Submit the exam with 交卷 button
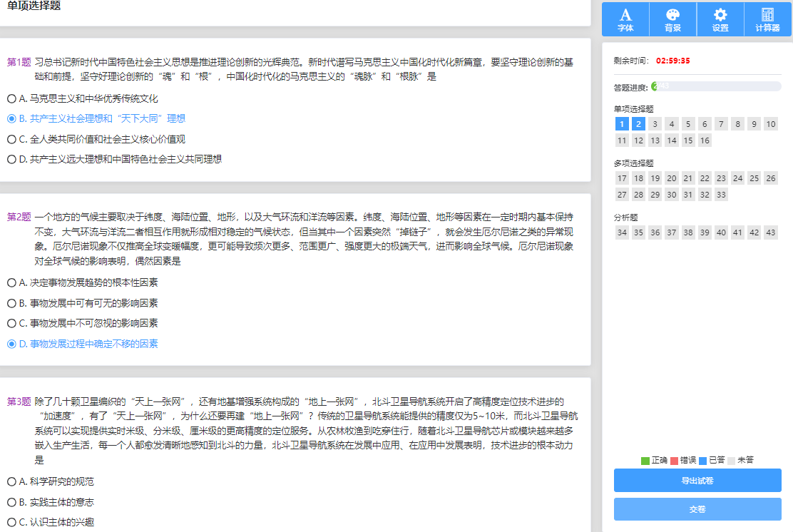The height and width of the screenshot is (532, 793). coord(697,509)
